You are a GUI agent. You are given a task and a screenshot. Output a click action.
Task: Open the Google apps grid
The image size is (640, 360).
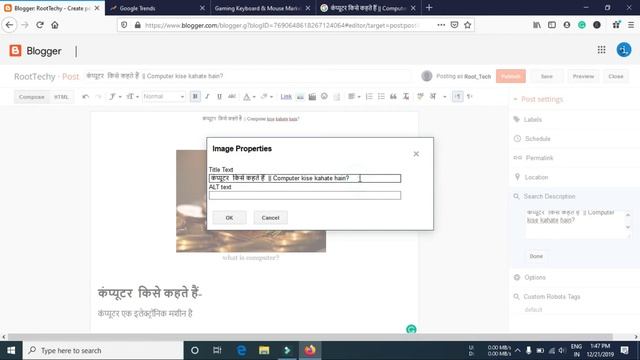coord(601,50)
